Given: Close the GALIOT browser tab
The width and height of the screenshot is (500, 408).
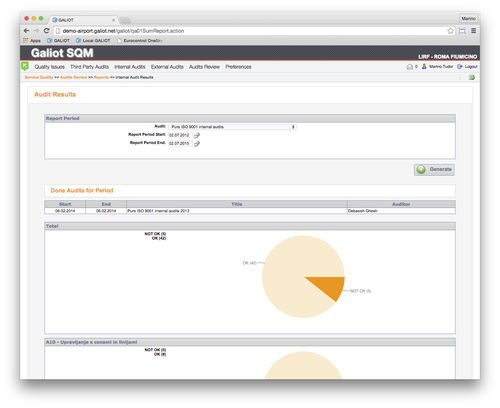Looking at the screenshot, I should pyautogui.click(x=113, y=20).
